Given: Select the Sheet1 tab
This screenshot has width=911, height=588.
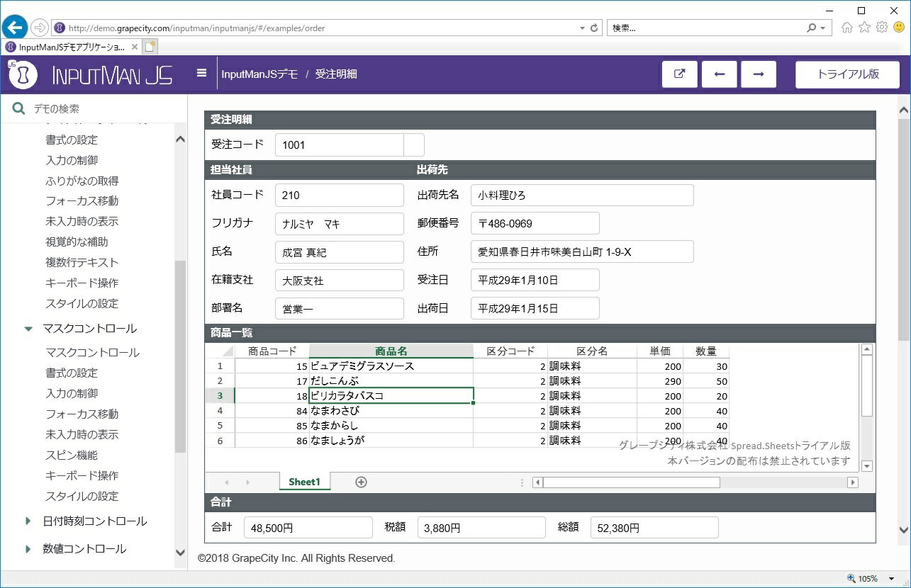Looking at the screenshot, I should click(x=304, y=482).
